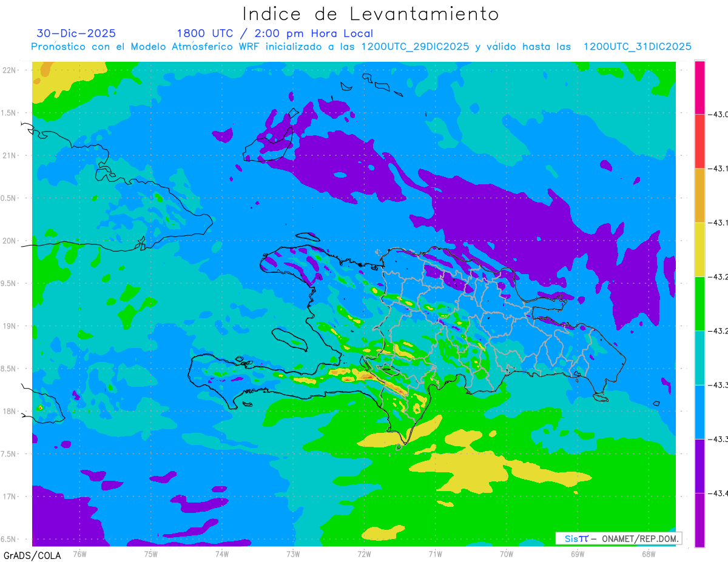
Task: Select the green swatch in the color bar
Action: tap(699, 303)
